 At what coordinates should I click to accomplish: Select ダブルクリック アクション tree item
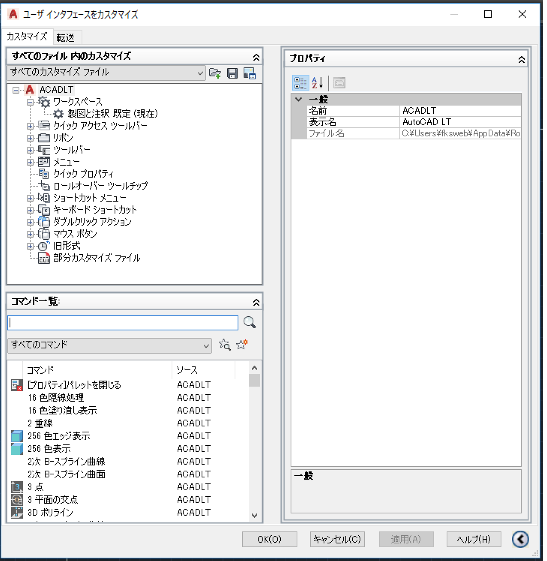92,222
